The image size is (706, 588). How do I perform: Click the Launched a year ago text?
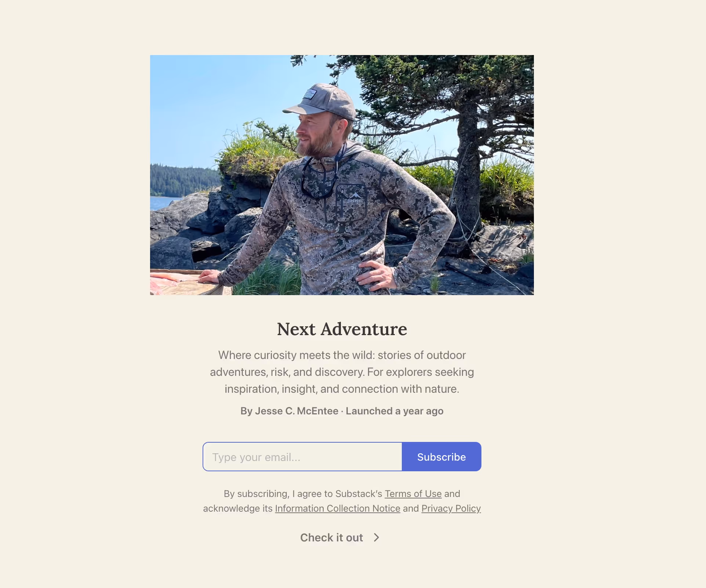click(394, 411)
